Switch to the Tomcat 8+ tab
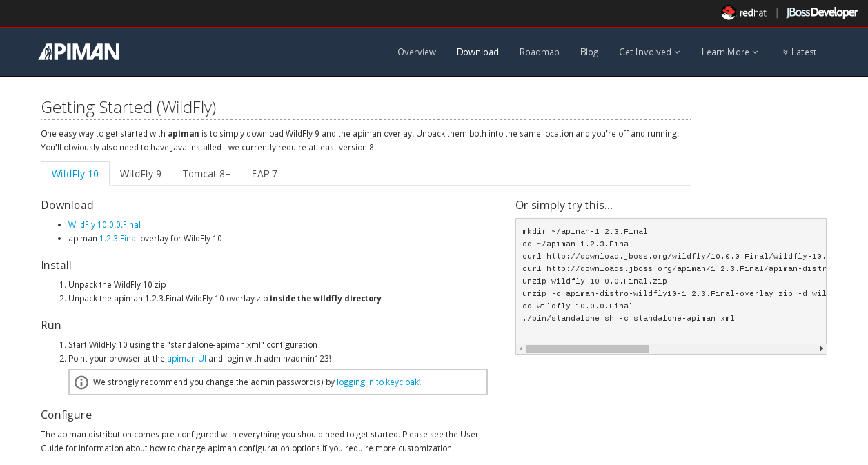 pos(206,174)
